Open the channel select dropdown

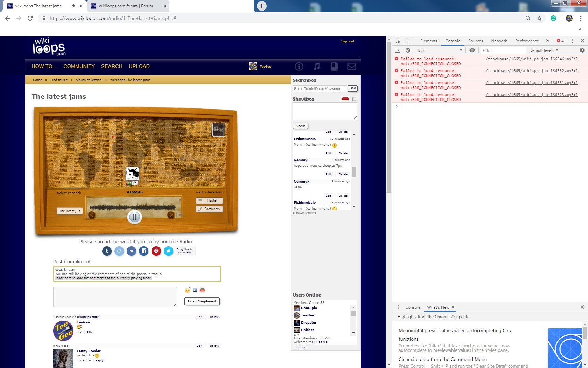(x=70, y=211)
